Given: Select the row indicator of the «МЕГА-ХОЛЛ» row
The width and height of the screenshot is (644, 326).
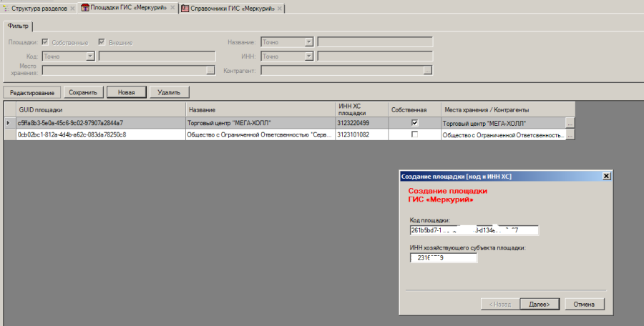Looking at the screenshot, I should click(x=10, y=123).
